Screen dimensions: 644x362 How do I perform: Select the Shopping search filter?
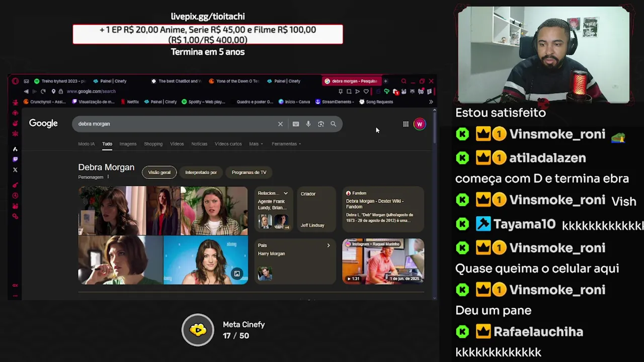[x=153, y=144]
